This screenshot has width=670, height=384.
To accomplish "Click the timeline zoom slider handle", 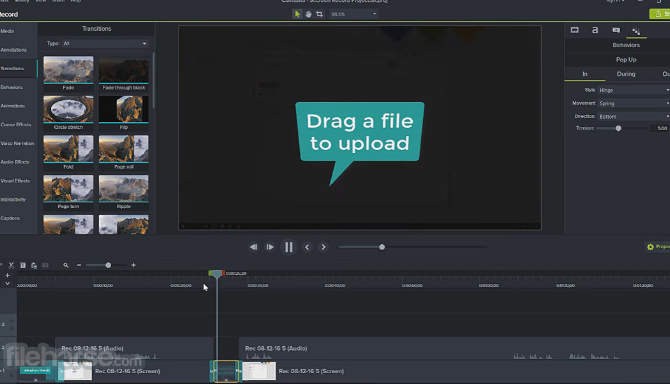I will [x=108, y=265].
